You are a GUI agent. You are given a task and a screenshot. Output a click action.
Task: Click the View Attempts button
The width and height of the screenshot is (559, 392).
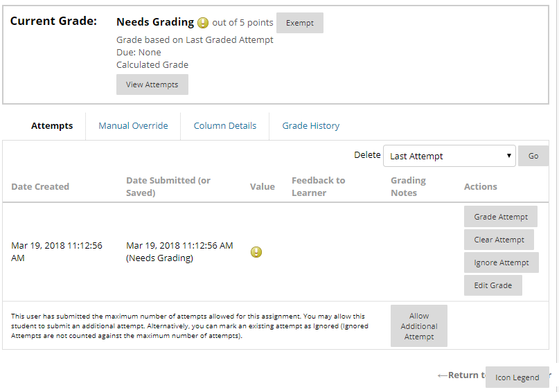tap(152, 84)
